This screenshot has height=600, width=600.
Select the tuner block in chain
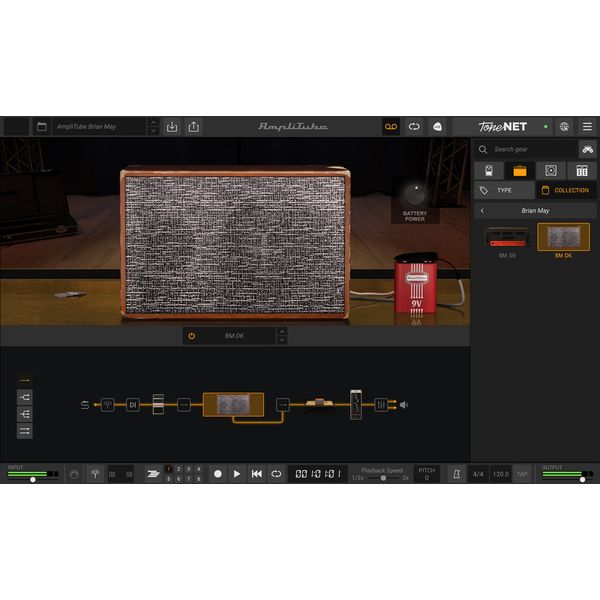click(x=108, y=404)
